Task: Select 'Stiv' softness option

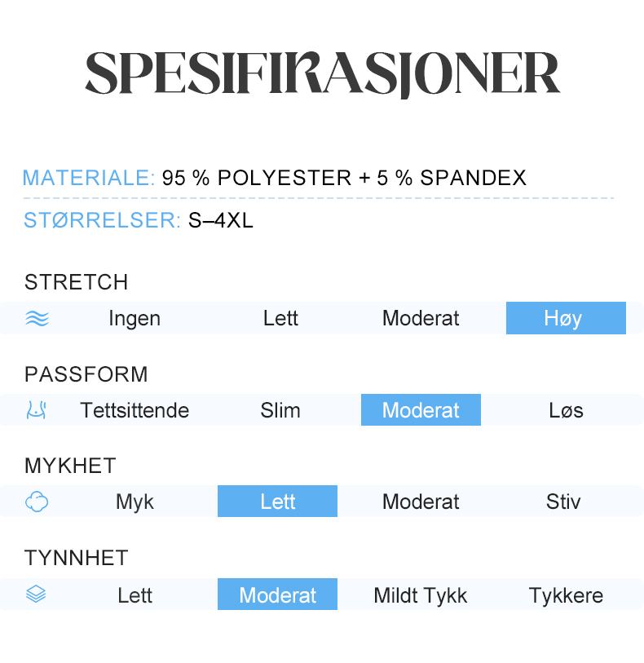Action: (x=563, y=502)
